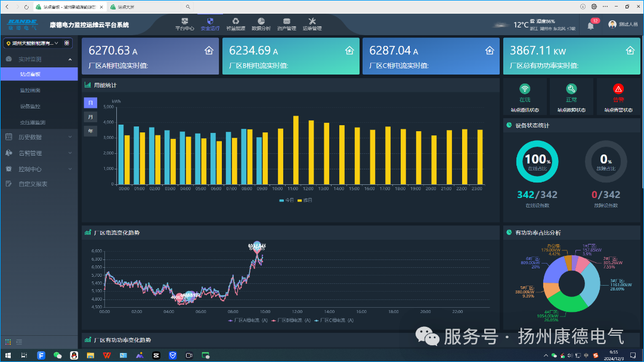
Task: Open 自定义报表 from the sidebar
Action: coord(33,184)
